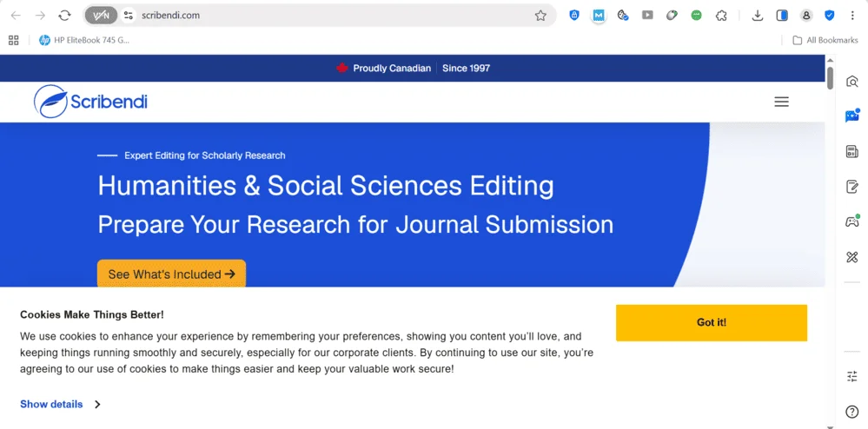This screenshot has height=429, width=868.
Task: Open the user profile avatar
Action: pos(806,16)
